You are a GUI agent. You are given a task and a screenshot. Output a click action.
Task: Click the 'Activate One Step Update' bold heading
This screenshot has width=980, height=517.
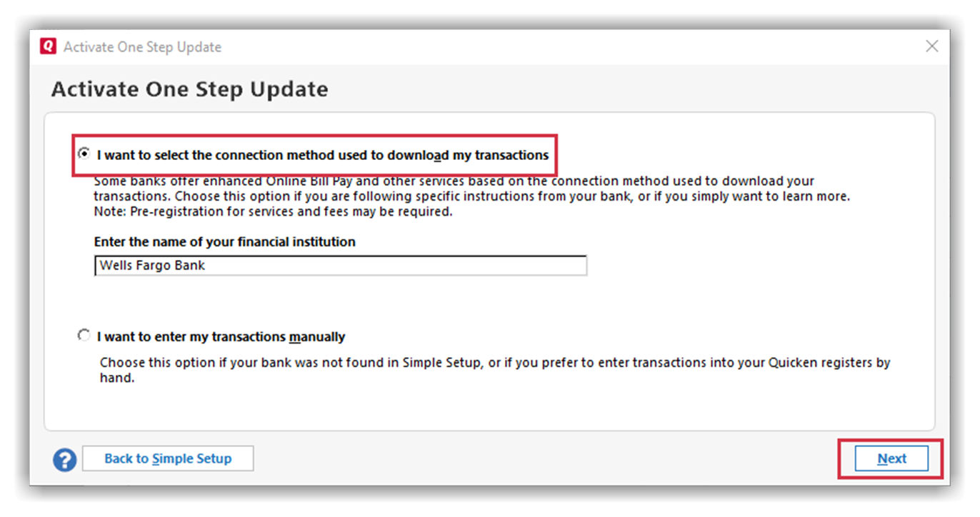click(x=190, y=89)
